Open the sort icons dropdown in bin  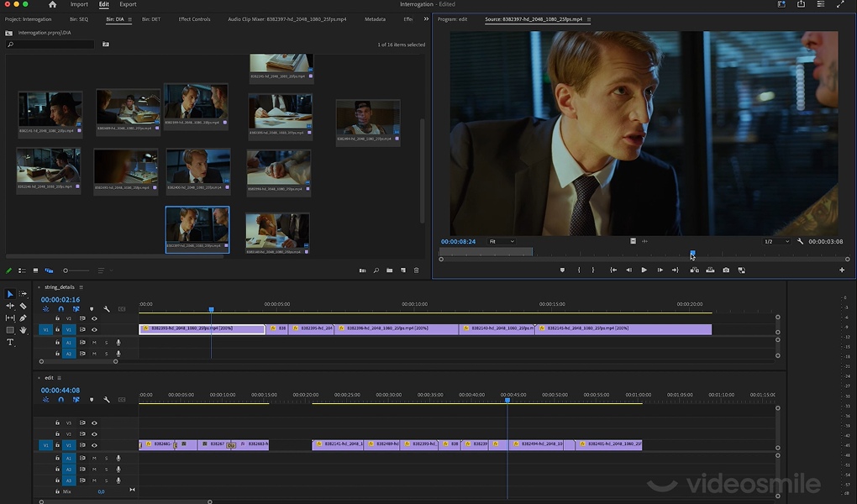tap(103, 270)
